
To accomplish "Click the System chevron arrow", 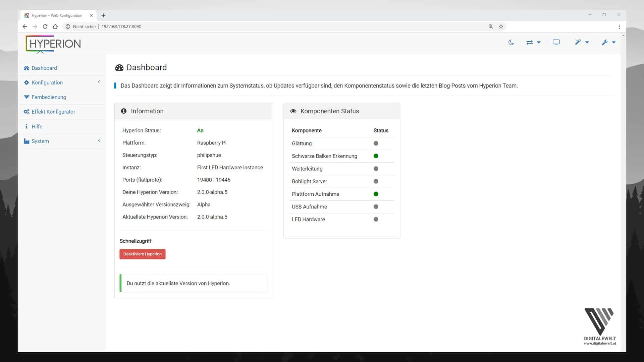I will (99, 140).
